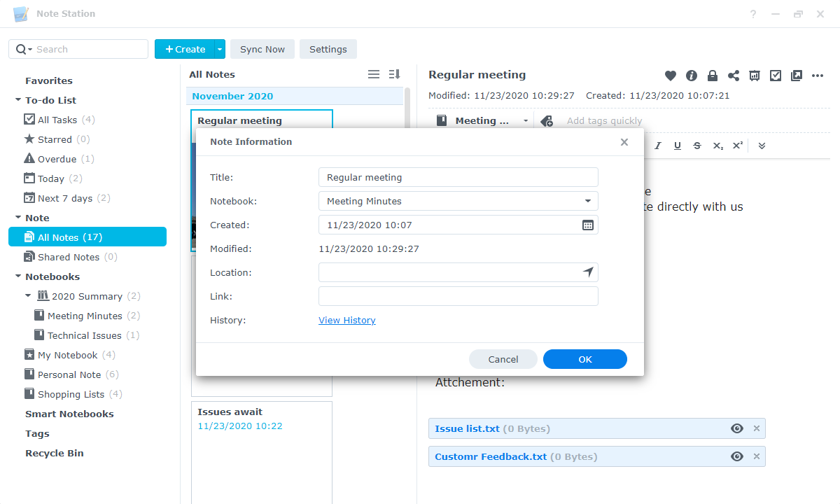Select Shared Notes in the sidebar
840x504 pixels.
point(69,257)
